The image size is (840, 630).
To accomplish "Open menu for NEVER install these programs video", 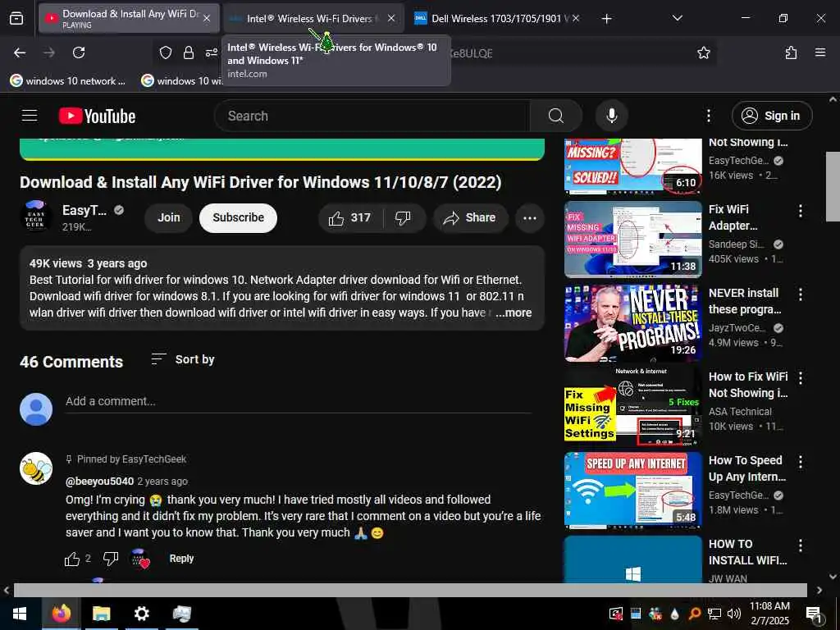I will 801,294.
